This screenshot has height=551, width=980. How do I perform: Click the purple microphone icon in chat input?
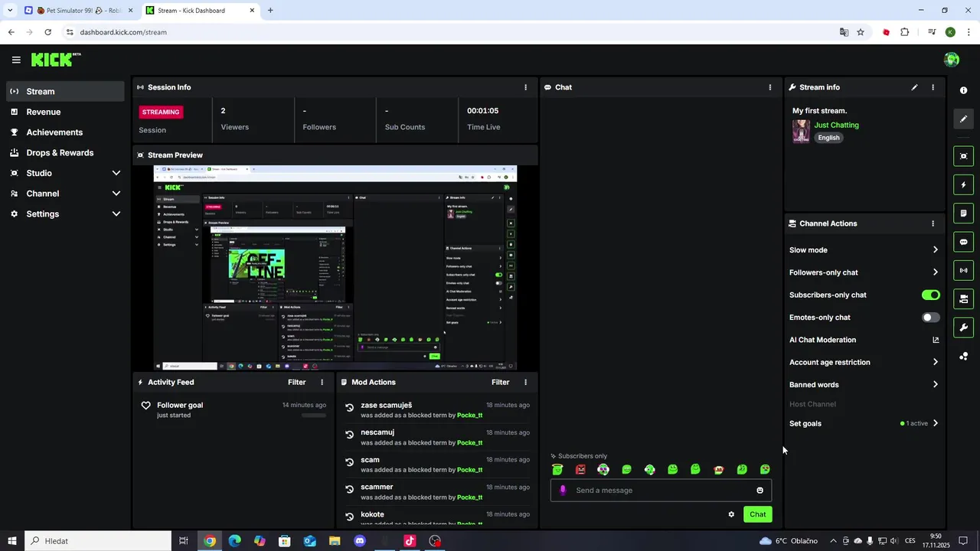(x=563, y=491)
